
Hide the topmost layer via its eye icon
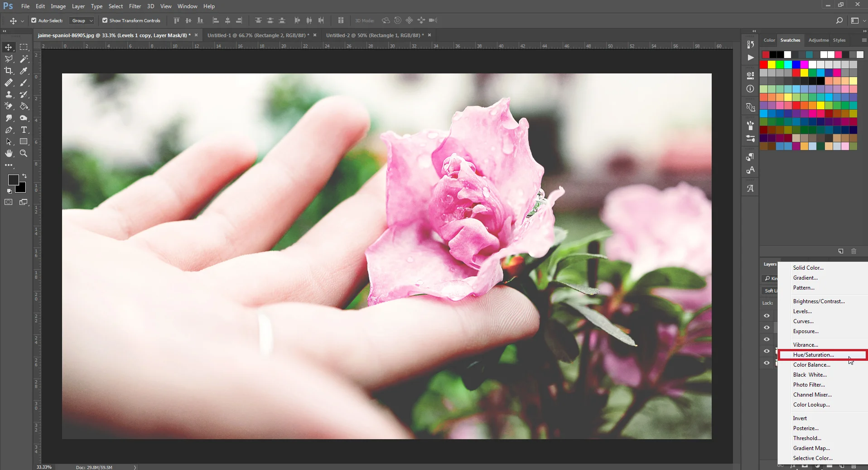[767, 315]
